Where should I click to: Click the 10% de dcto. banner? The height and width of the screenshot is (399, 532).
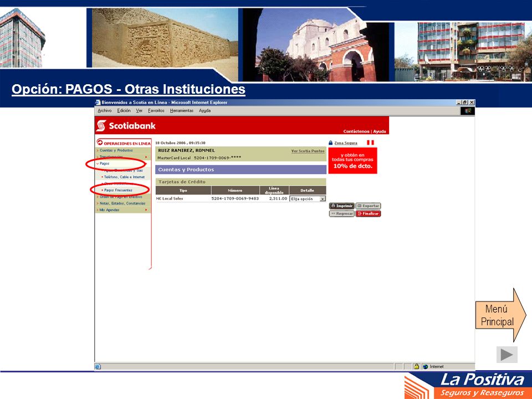point(352,161)
